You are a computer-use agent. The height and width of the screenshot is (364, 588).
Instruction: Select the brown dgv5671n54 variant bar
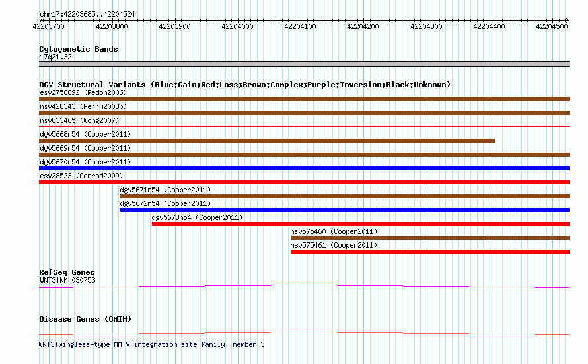(x=345, y=196)
